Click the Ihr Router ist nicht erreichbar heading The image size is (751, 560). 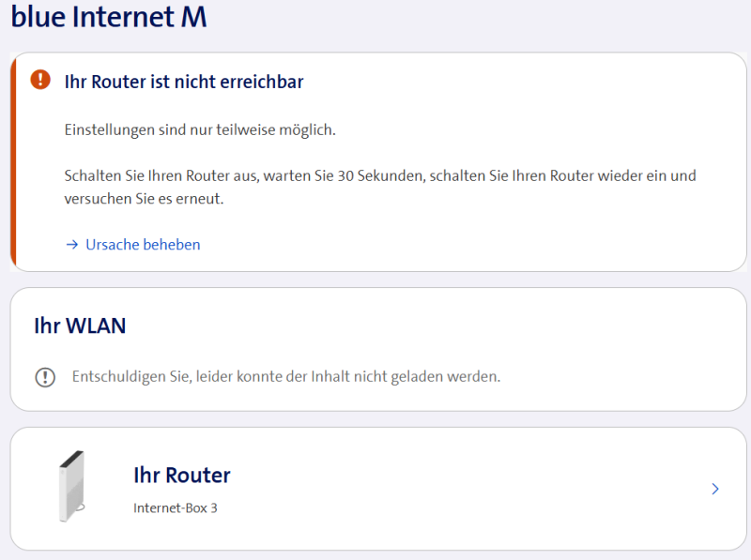184,82
